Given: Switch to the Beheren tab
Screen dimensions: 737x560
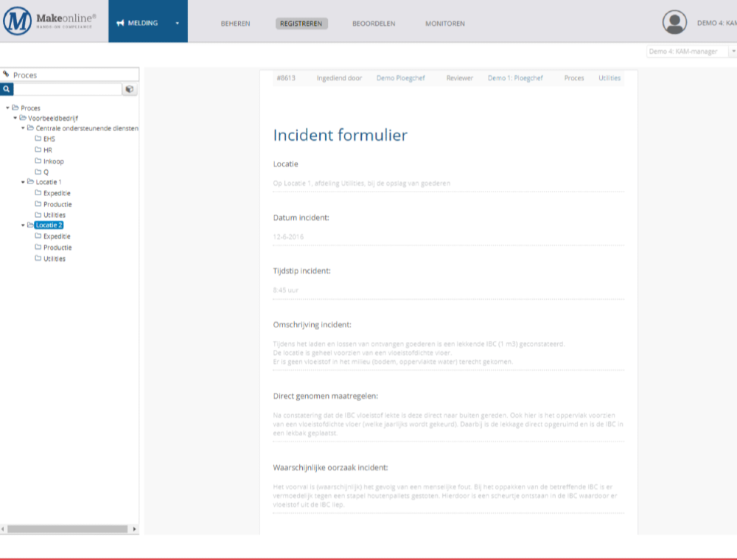Looking at the screenshot, I should (235, 24).
